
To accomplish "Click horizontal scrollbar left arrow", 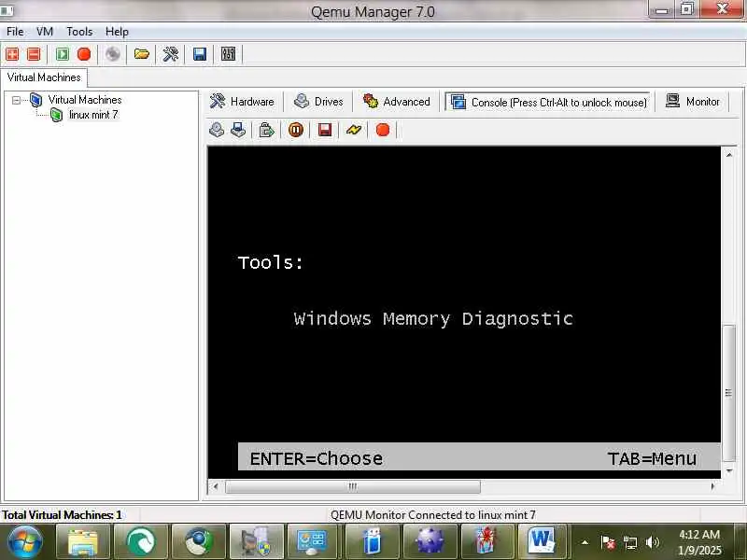I will 216,486.
